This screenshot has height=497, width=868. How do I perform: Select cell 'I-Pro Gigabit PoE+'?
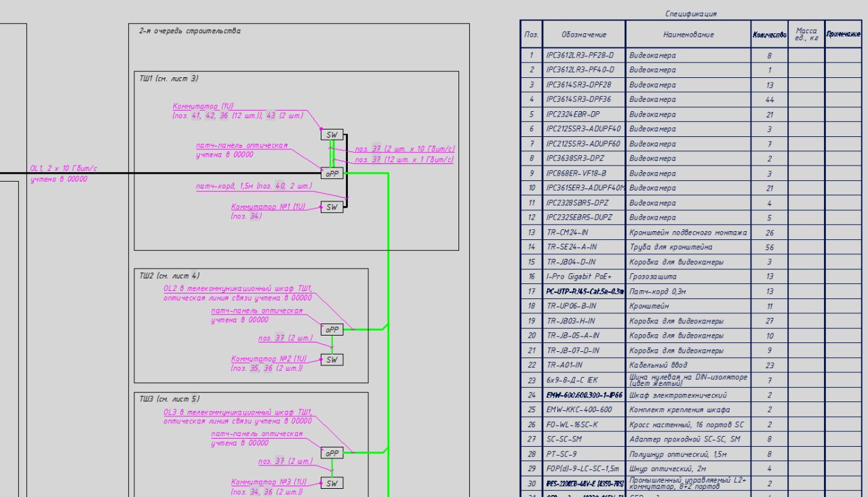584,277
